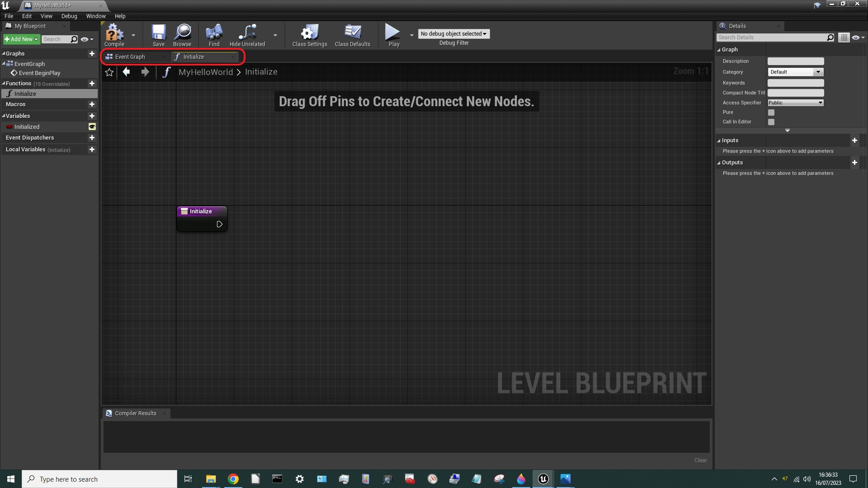Click the Search Details field

pyautogui.click(x=771, y=38)
